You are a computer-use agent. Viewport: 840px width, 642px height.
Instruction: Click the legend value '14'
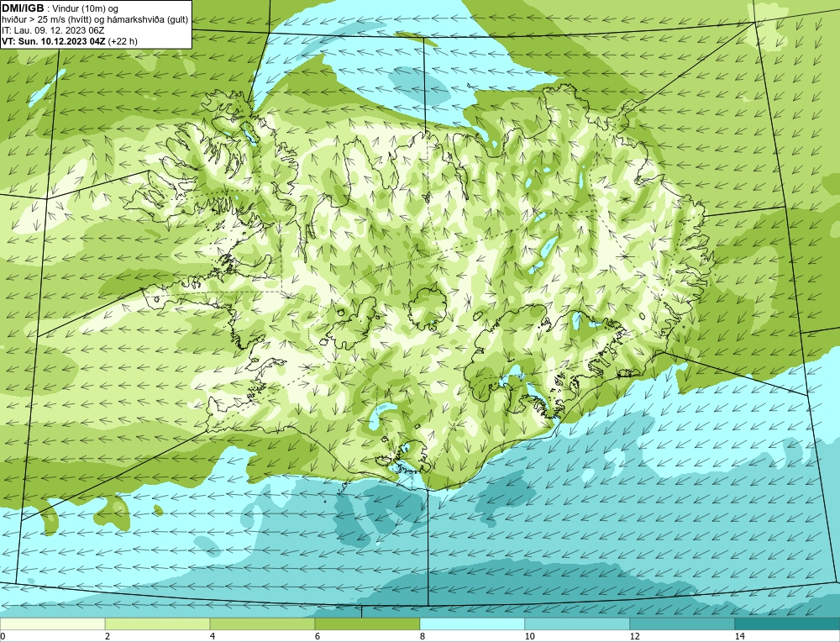[x=740, y=636]
